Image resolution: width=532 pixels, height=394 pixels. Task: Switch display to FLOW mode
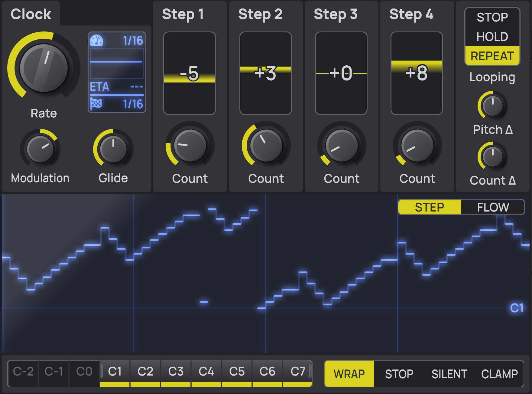493,207
